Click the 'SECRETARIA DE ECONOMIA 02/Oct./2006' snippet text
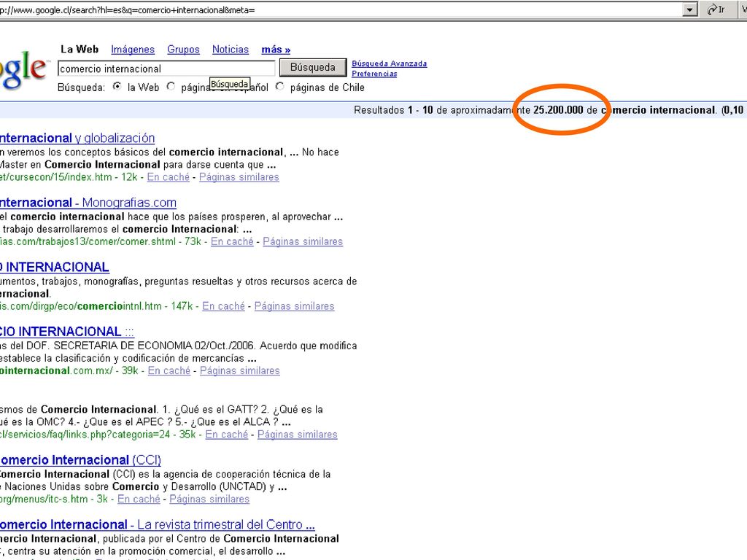 (x=155, y=346)
